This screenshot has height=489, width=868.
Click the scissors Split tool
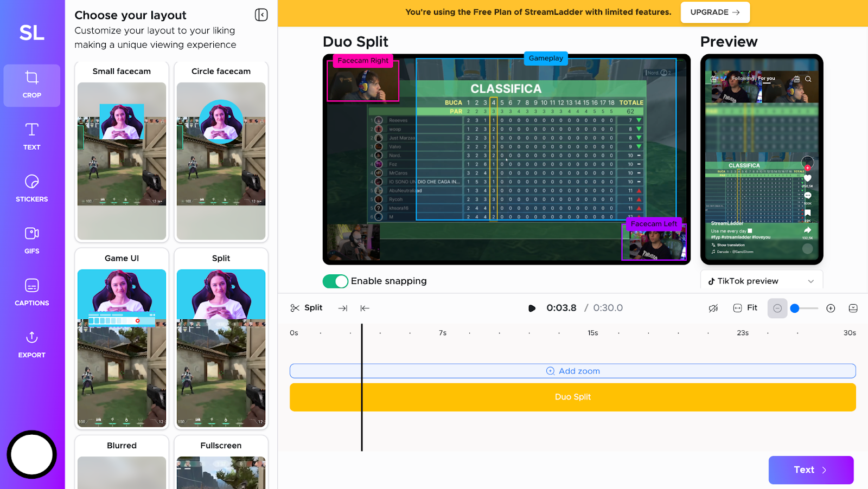pos(307,308)
